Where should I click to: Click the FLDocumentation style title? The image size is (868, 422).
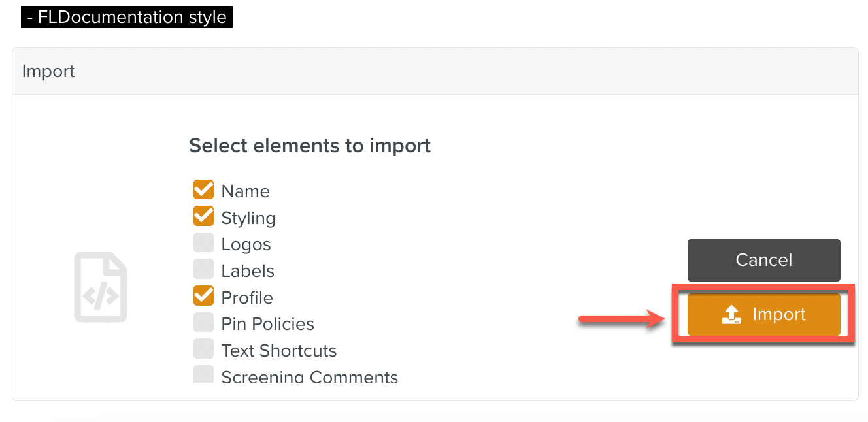click(x=126, y=17)
